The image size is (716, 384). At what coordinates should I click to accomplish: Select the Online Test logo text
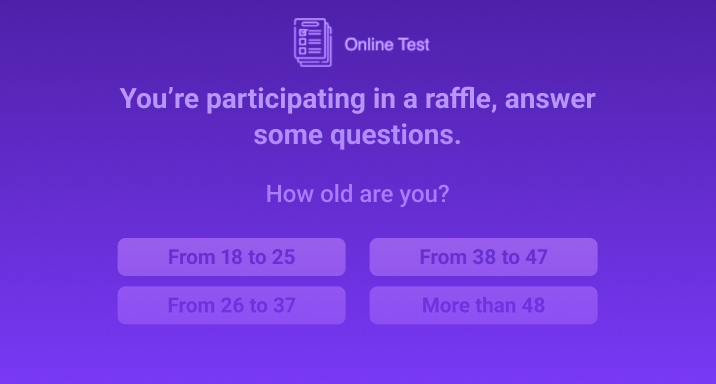click(x=387, y=45)
